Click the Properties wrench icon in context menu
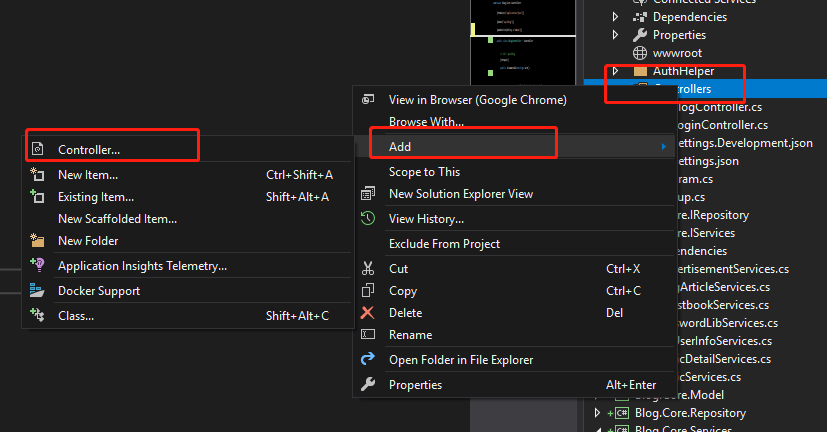The image size is (827, 432). tap(368, 385)
